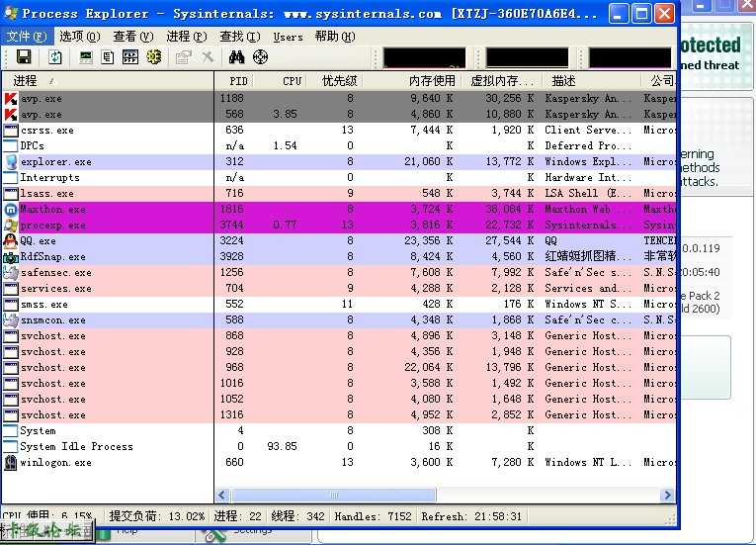Click the explorer.exe process icon
The image size is (756, 545).
click(11, 161)
